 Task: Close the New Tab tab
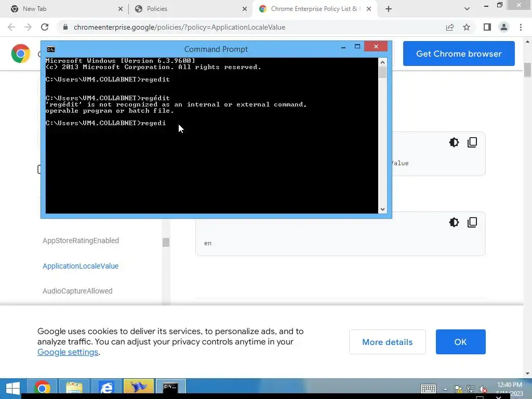pyautogui.click(x=121, y=9)
